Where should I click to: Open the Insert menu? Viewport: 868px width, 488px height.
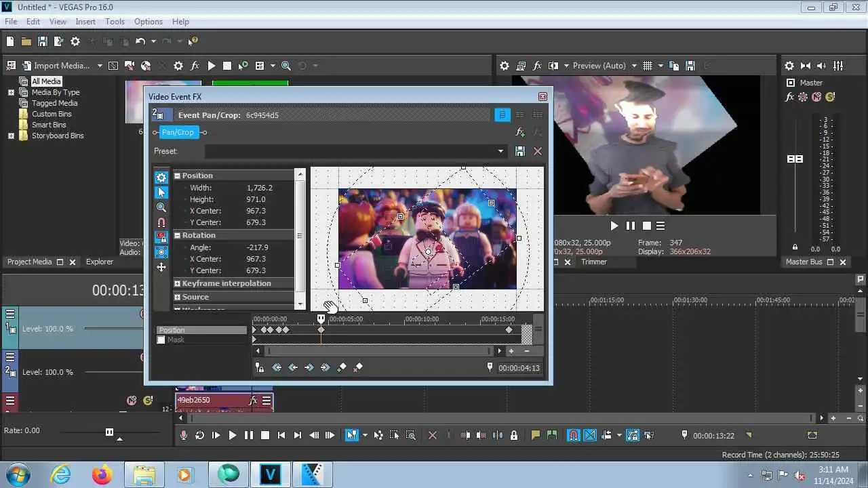click(85, 22)
